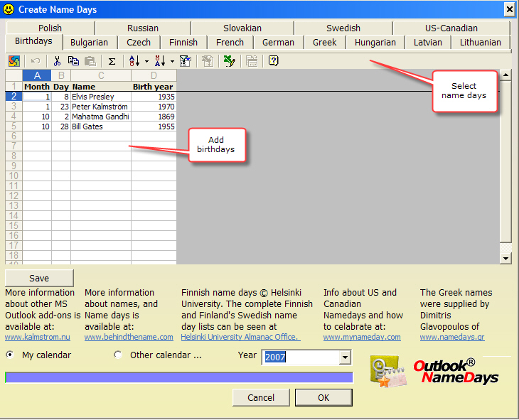The image size is (519, 420).
Task: Click the Undo toolbar icon
Action: point(36,61)
